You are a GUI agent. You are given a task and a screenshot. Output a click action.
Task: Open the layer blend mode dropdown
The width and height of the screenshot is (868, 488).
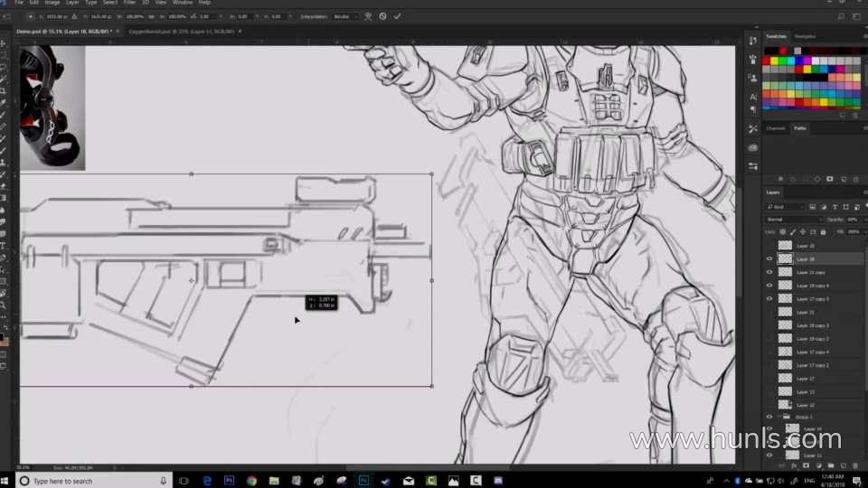point(794,220)
